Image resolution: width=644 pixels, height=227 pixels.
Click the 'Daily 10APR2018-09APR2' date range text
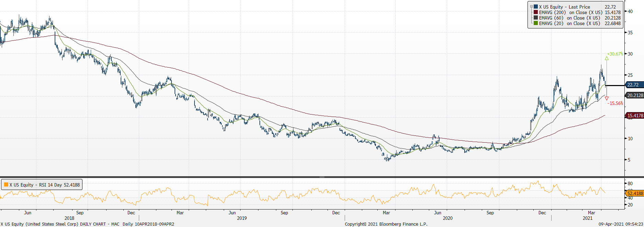(x=148, y=224)
